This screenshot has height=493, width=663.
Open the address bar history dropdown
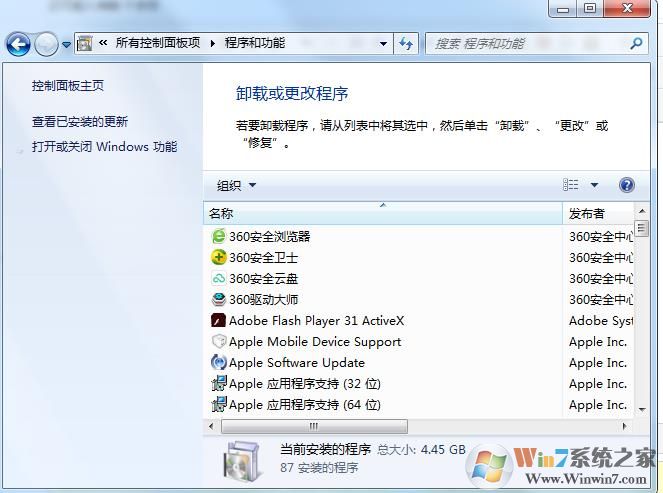[383, 44]
